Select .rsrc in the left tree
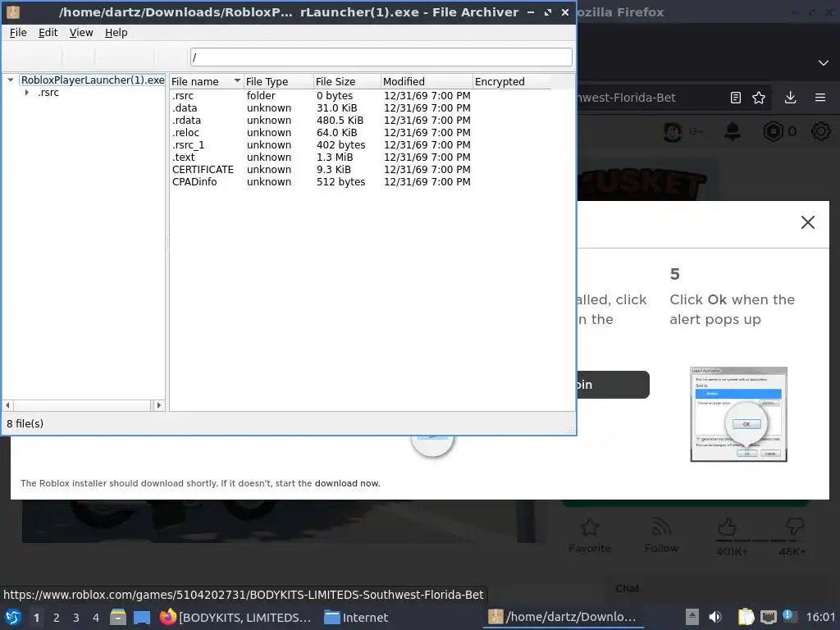 48,93
